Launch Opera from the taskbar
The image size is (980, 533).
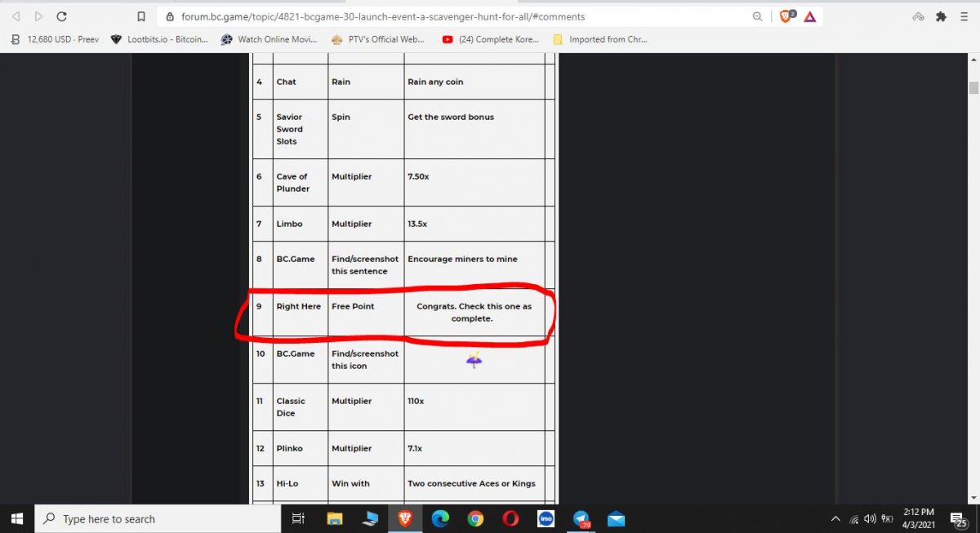tap(510, 518)
